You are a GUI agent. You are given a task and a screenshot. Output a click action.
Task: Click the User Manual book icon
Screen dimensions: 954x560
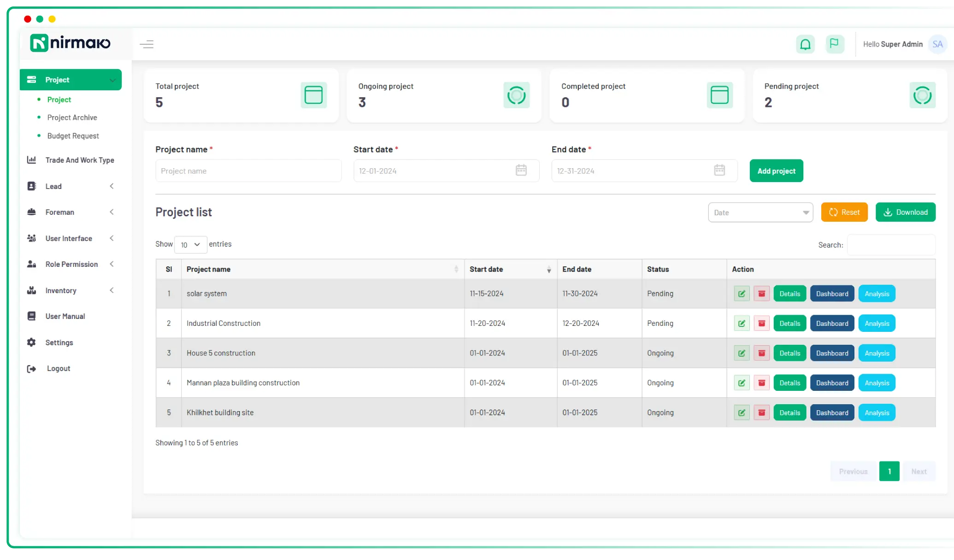click(31, 316)
